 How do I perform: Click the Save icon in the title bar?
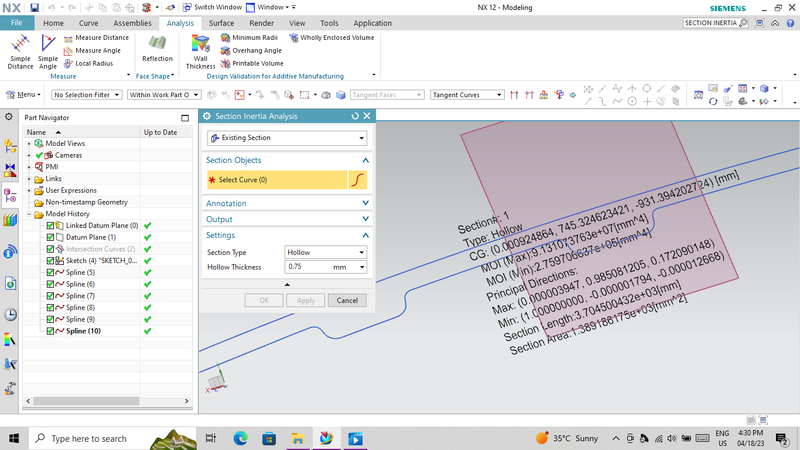tap(34, 8)
